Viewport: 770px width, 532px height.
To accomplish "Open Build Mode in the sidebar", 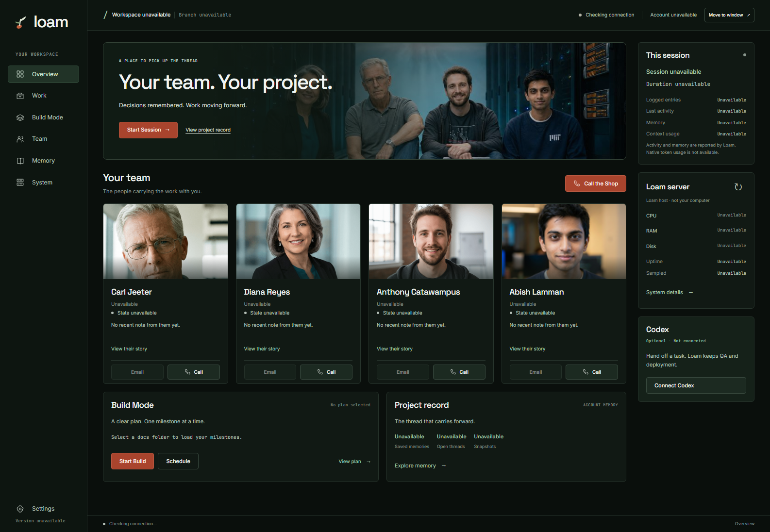I will (x=43, y=117).
